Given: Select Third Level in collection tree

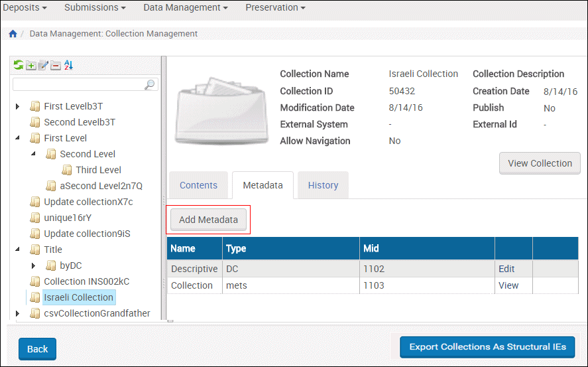Looking at the screenshot, I should tap(98, 170).
